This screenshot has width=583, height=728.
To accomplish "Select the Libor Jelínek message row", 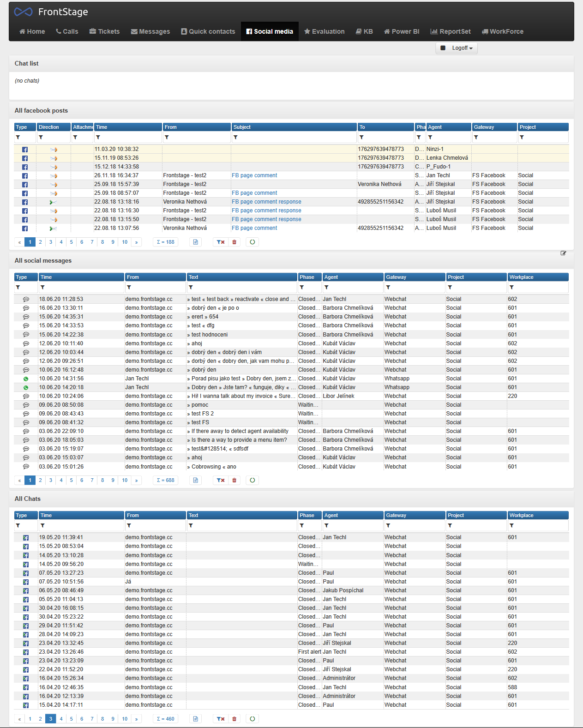I will click(291, 396).
